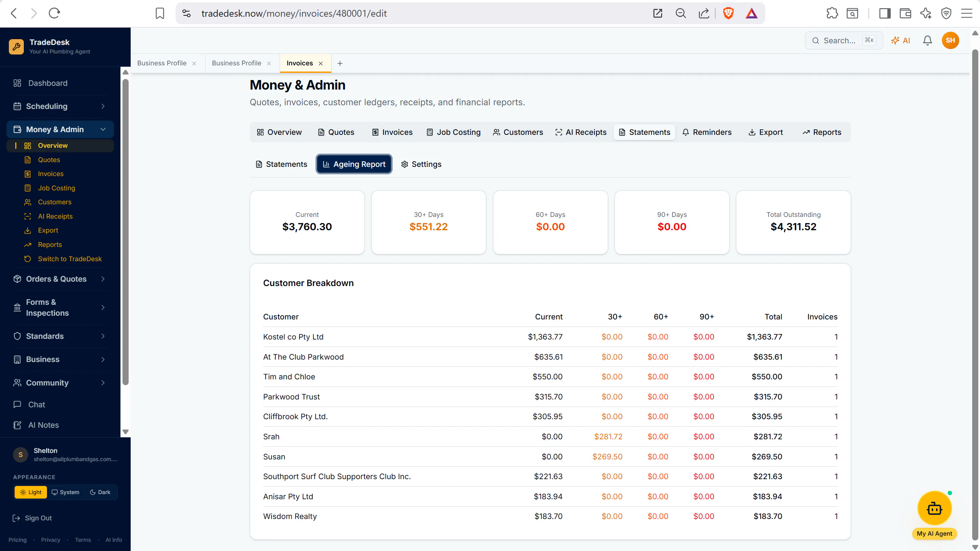Switch appearance to Light mode
Viewport: 980px width, 551px height.
(x=31, y=492)
